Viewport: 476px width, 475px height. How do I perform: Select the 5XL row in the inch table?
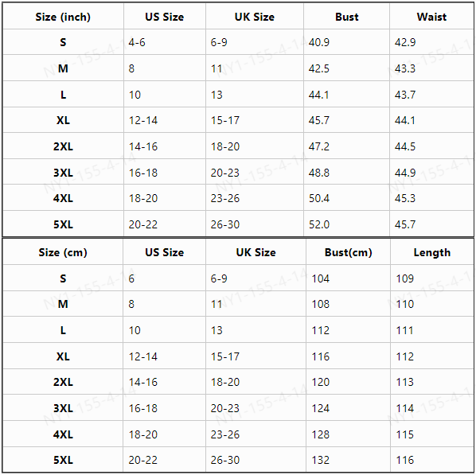click(x=238, y=224)
